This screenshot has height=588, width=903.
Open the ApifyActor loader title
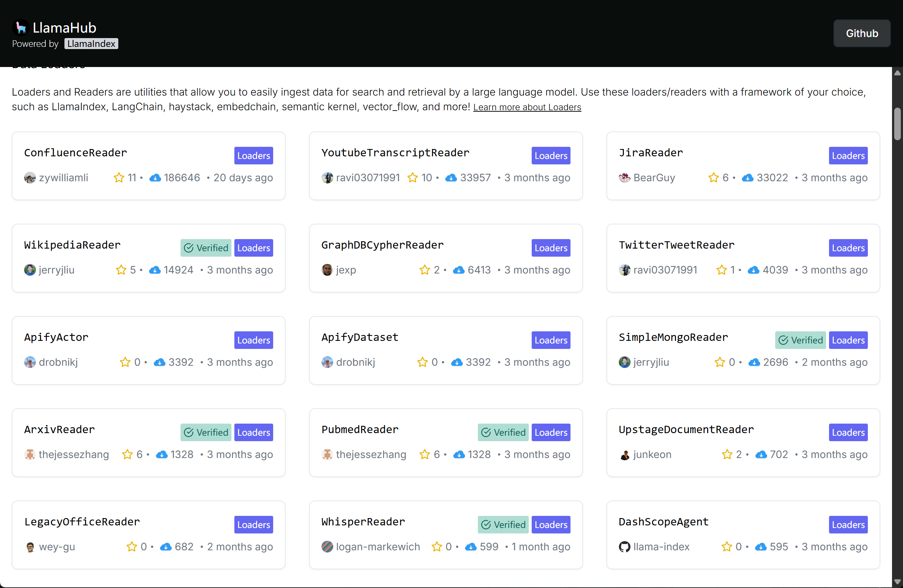(56, 337)
